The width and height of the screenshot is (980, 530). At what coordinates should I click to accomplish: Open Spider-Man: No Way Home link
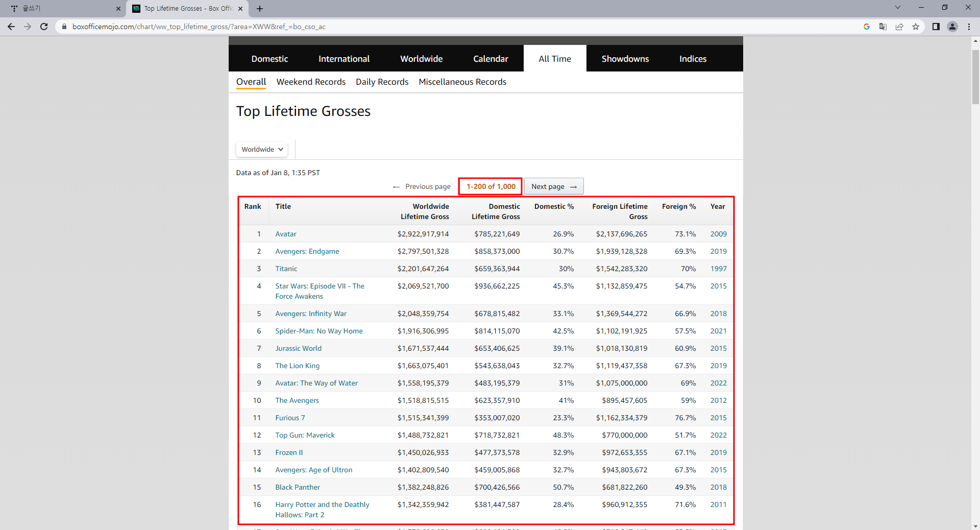[319, 331]
